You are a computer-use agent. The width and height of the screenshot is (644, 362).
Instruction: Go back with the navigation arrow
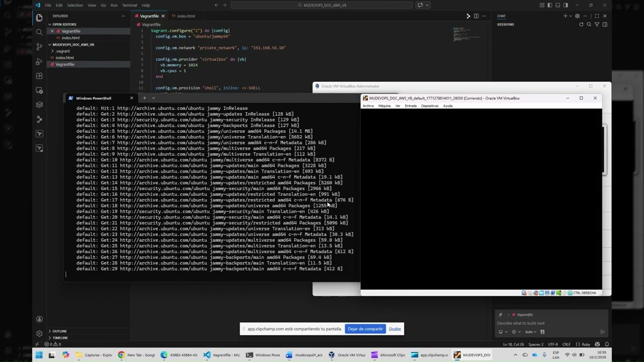point(216,5)
